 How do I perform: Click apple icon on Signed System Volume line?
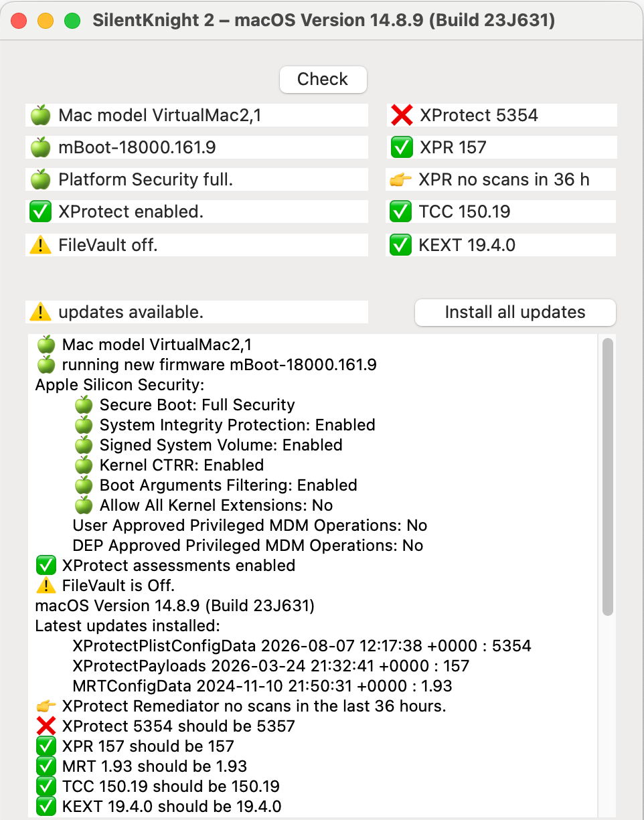(x=84, y=444)
